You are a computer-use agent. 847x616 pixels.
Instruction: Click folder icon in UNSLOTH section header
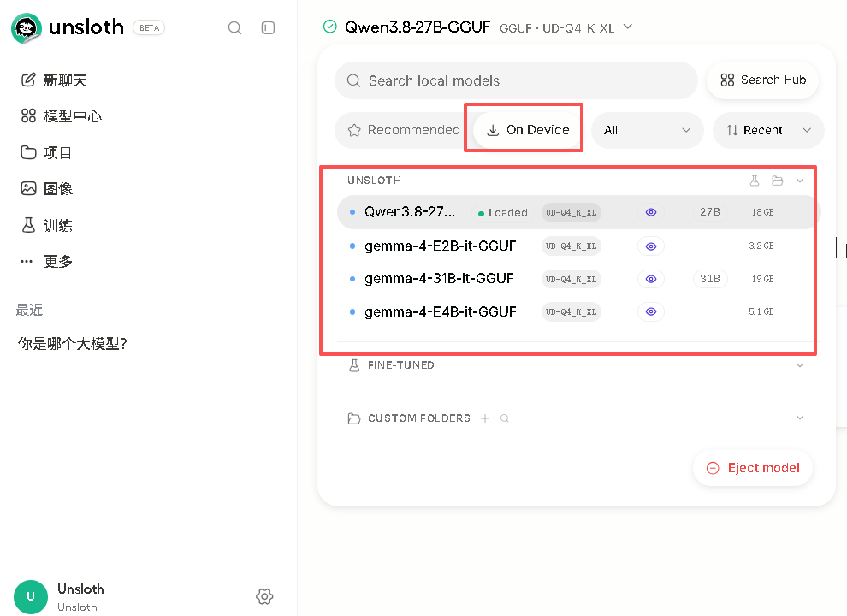click(x=778, y=181)
